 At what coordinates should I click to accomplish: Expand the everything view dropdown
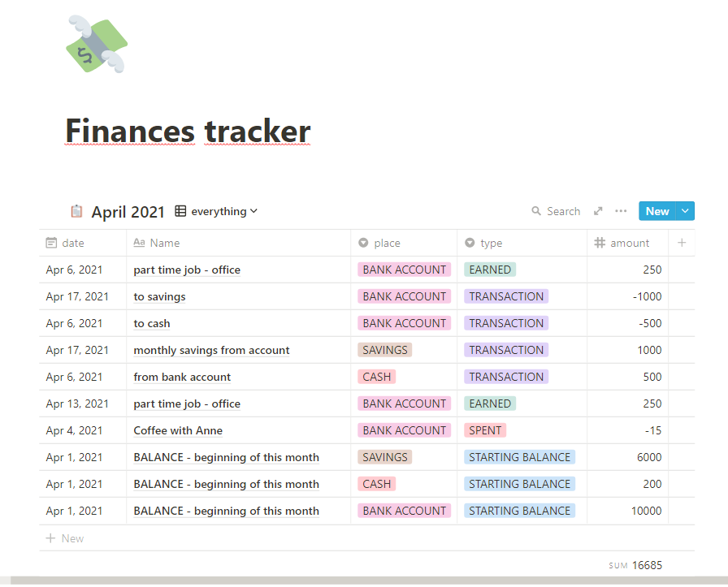coord(253,211)
